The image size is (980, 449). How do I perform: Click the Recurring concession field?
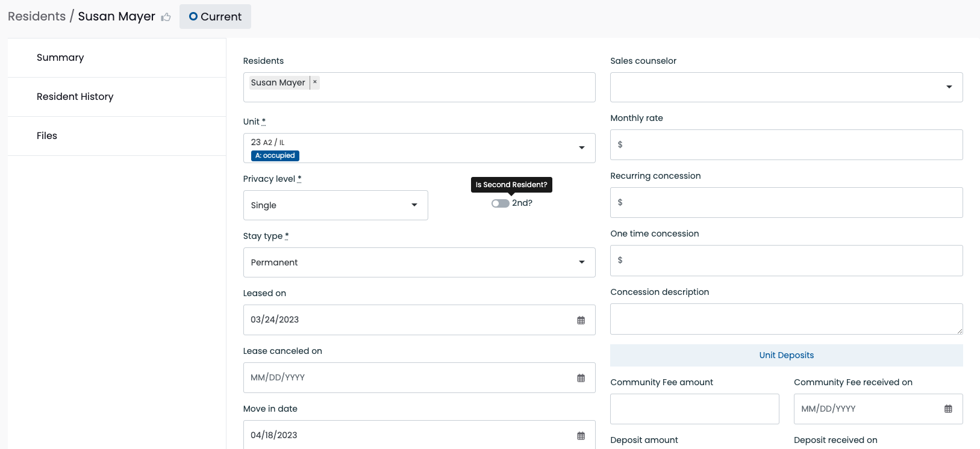pos(786,203)
